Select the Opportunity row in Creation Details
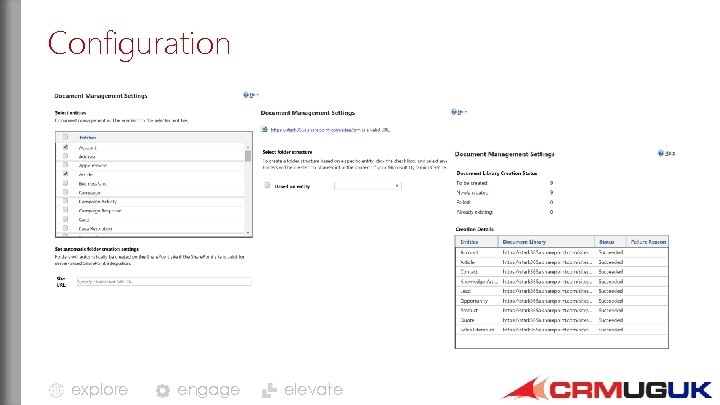The image size is (720, 405). tap(562, 300)
